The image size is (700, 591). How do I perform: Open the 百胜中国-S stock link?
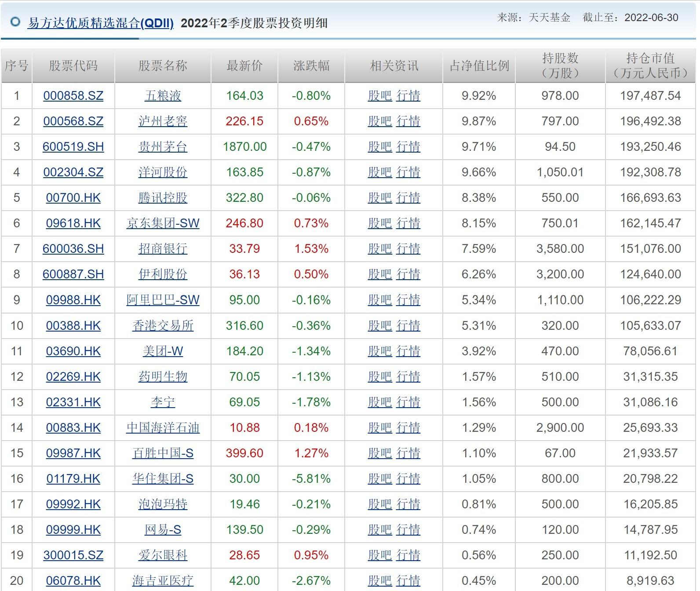[163, 453]
